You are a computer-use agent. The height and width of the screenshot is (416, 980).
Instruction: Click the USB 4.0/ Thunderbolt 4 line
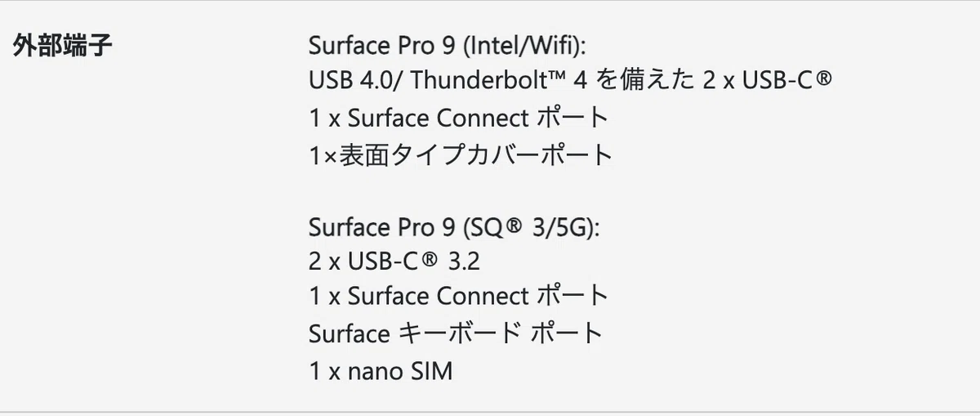(x=571, y=81)
